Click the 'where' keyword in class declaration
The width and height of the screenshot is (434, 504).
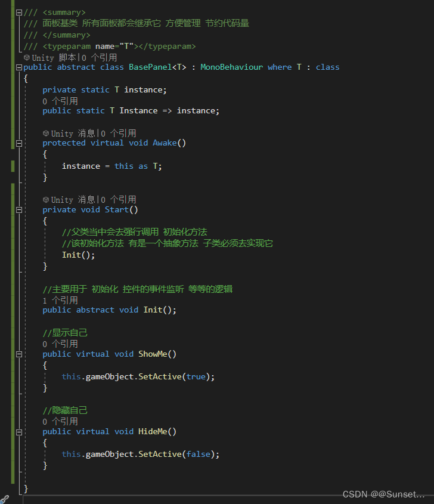tap(280, 67)
